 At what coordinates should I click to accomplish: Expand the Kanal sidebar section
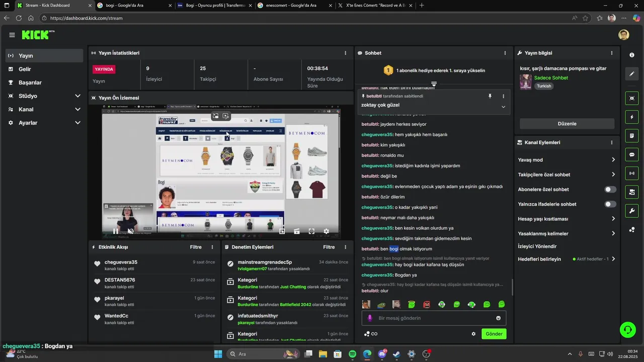click(x=77, y=109)
